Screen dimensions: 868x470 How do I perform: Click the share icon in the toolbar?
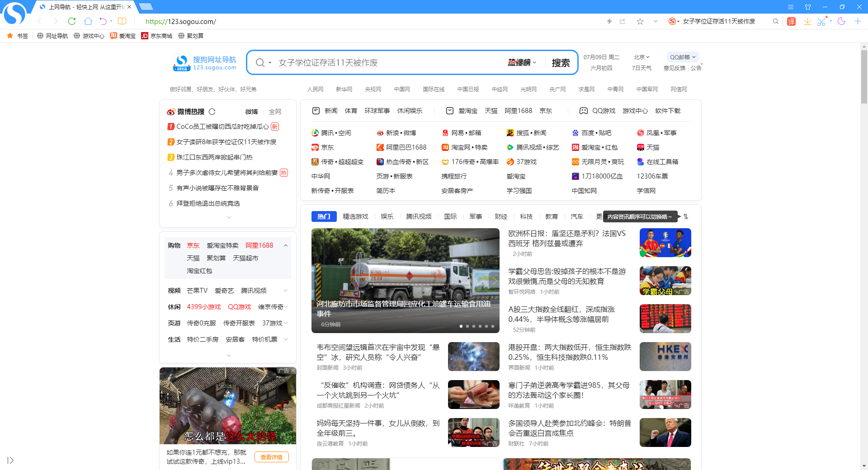pyautogui.click(x=623, y=21)
